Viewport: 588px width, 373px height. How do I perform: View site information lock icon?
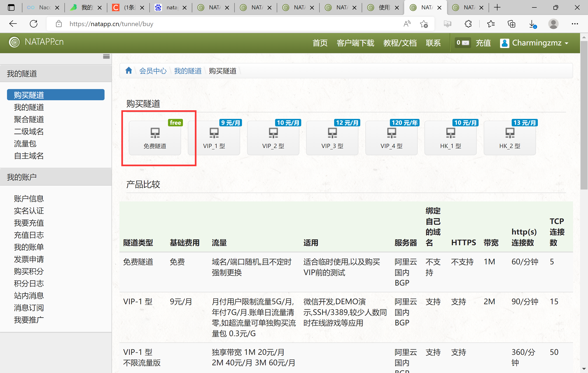(59, 24)
